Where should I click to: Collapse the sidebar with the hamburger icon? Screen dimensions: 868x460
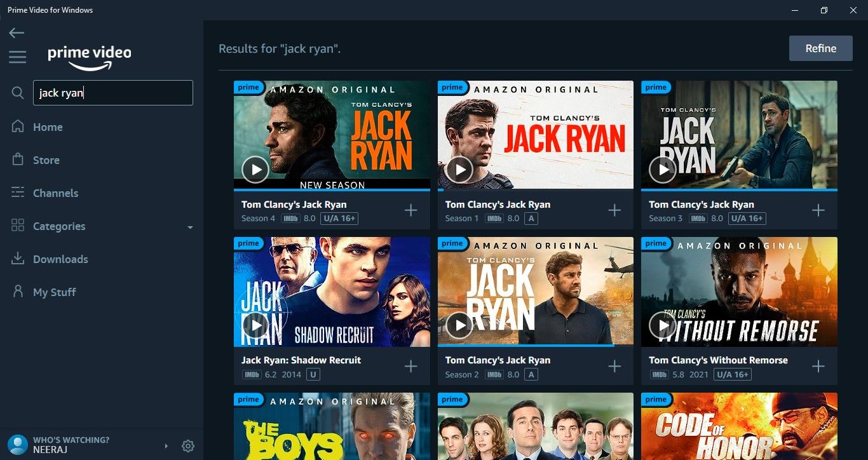coord(18,57)
